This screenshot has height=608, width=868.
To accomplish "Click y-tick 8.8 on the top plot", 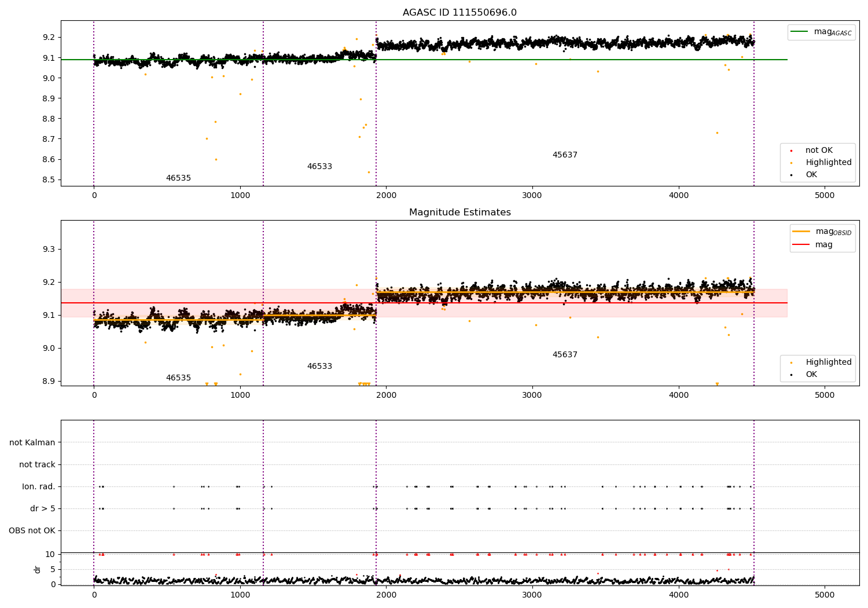I will click(49, 119).
